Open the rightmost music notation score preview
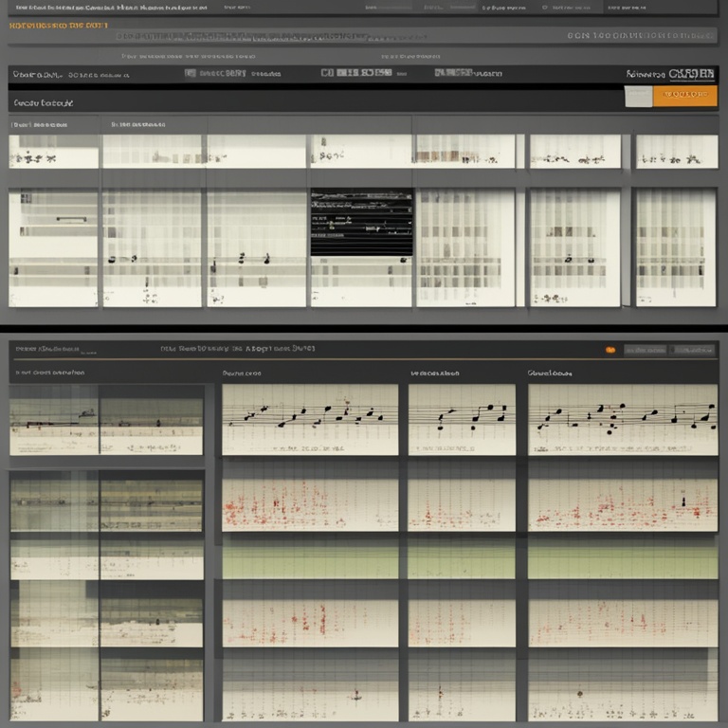Viewport: 728px width, 728px height. [622, 419]
